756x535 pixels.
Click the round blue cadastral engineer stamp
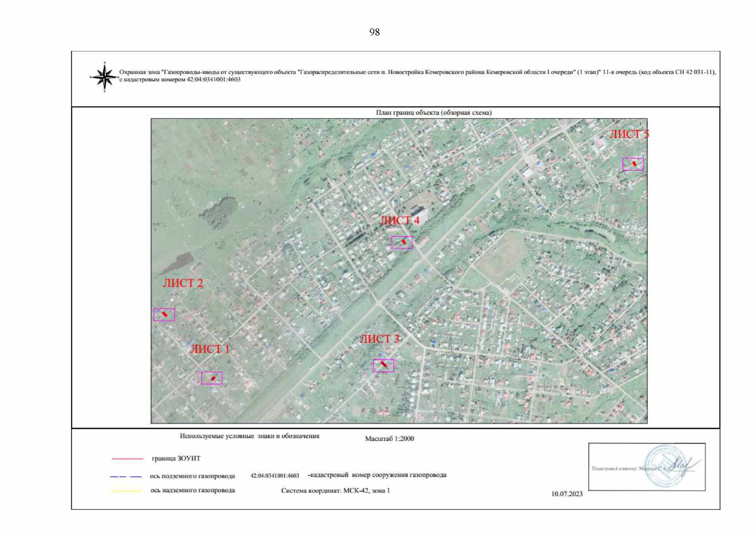[665, 466]
